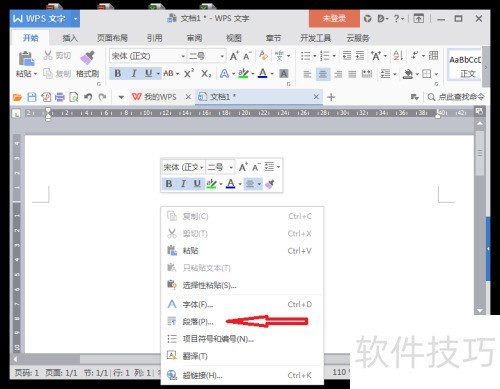Open the 插入 ribbon tab
Viewport: 500px width, 389px height.
coord(70,38)
